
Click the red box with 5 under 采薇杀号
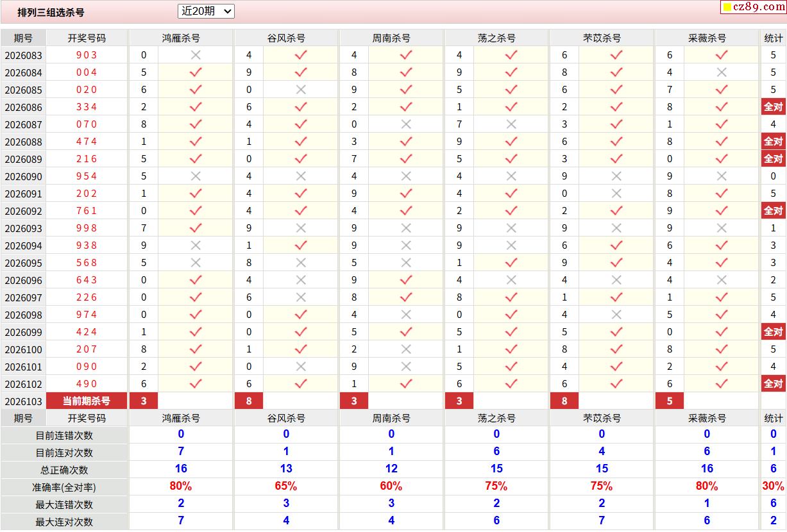[x=670, y=401]
